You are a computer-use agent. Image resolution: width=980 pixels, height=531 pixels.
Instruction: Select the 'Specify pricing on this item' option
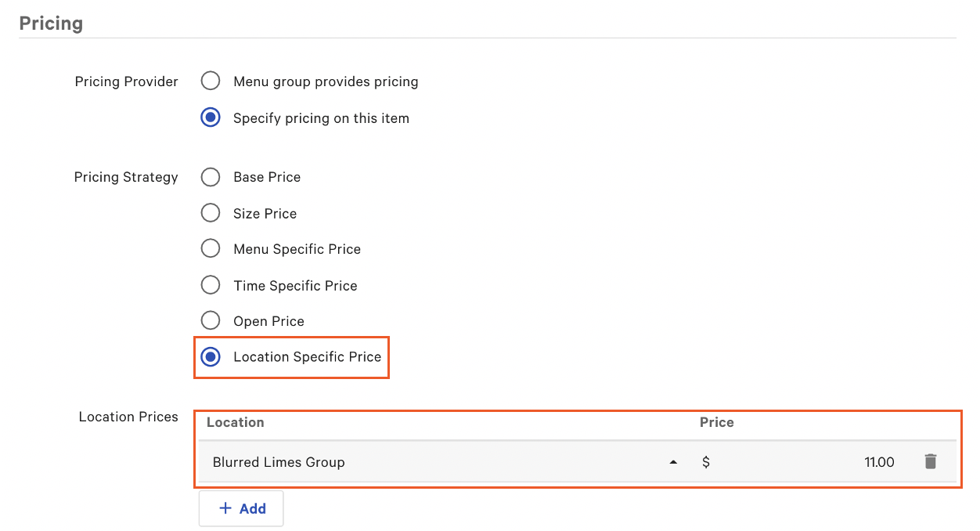pos(210,117)
